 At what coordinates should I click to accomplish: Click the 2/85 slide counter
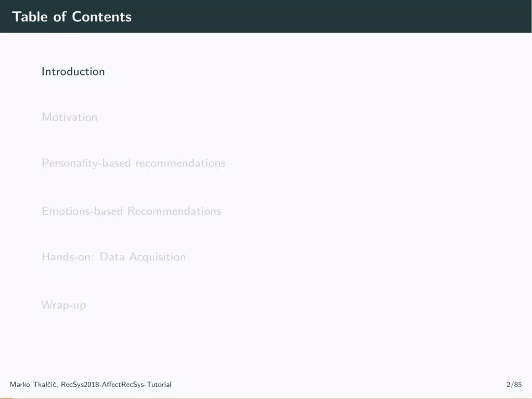click(514, 384)
